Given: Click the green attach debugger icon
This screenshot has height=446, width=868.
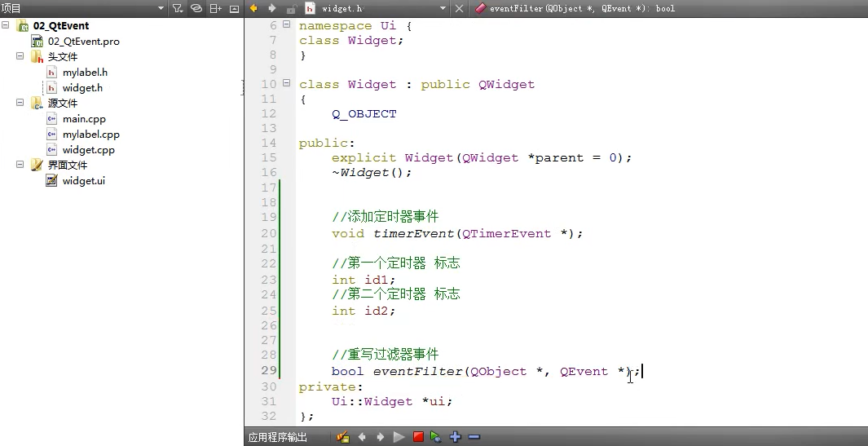Looking at the screenshot, I should [436, 437].
